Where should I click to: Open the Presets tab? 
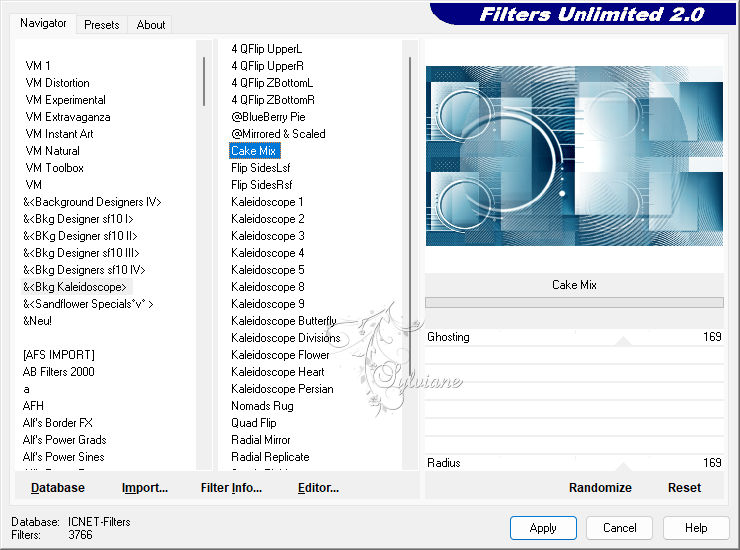pos(101,25)
